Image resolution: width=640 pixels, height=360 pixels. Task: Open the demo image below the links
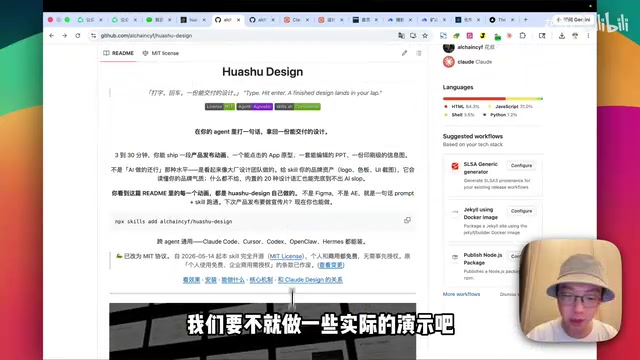pos(262,331)
